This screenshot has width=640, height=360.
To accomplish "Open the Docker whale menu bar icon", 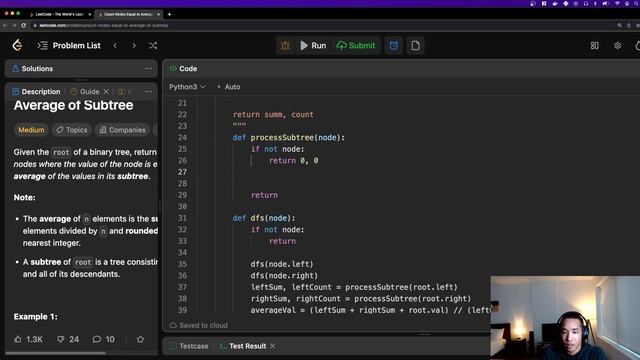I will 555,3.
